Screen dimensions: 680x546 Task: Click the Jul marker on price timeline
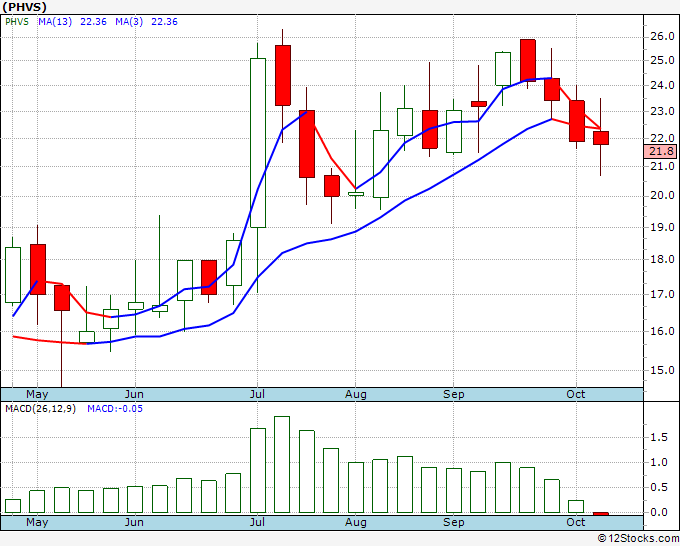[x=257, y=394]
